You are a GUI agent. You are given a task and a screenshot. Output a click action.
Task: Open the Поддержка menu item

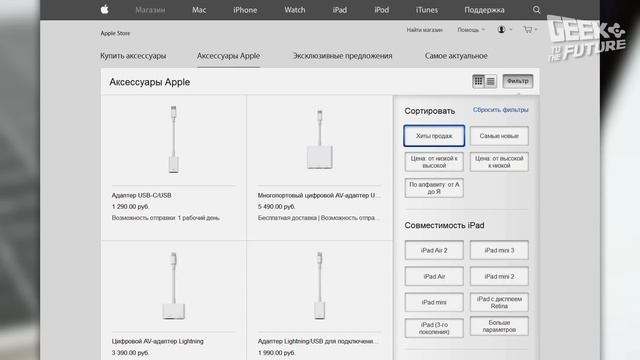click(484, 10)
